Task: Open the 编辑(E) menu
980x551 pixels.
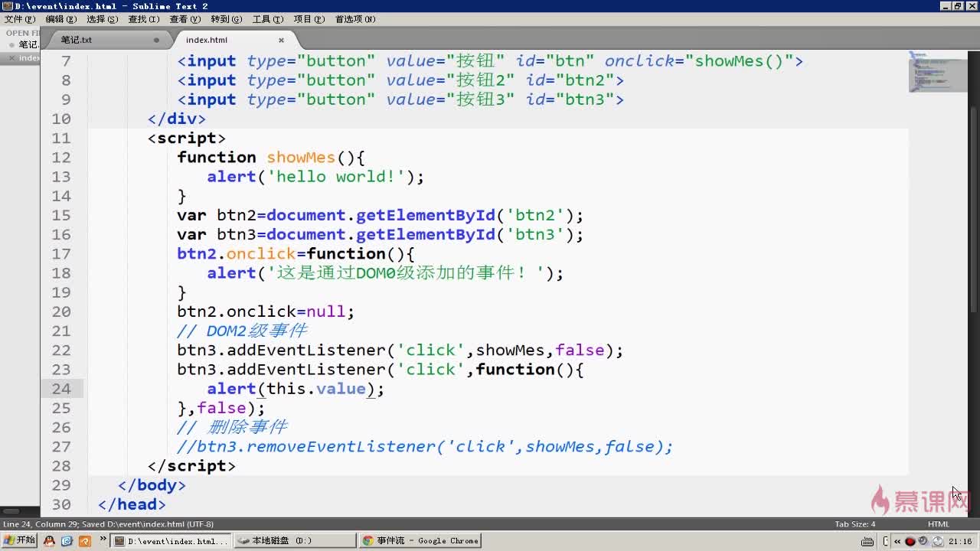Action: click(x=61, y=19)
